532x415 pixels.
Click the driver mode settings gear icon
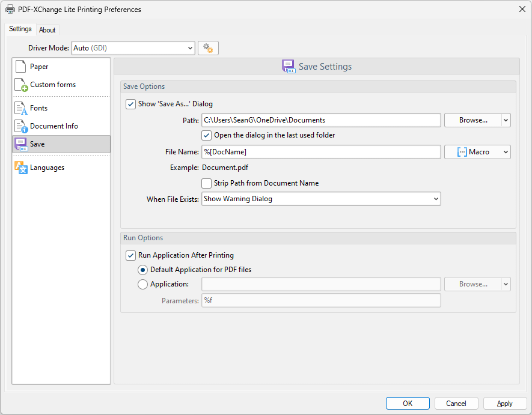(x=208, y=48)
